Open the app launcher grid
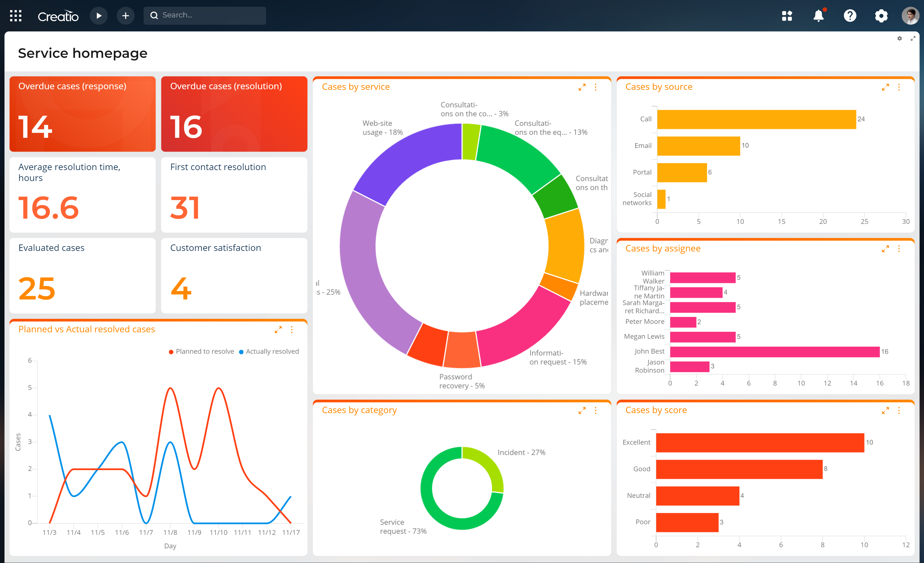This screenshot has height=563, width=924. point(16,15)
